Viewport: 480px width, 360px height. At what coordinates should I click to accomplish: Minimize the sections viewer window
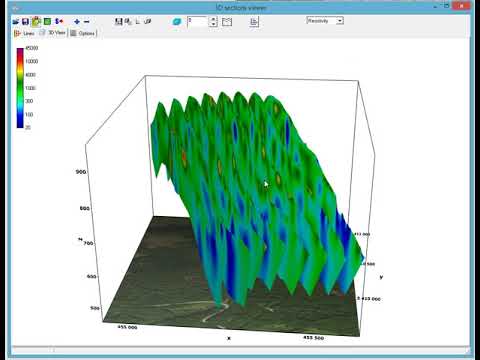click(x=435, y=7)
